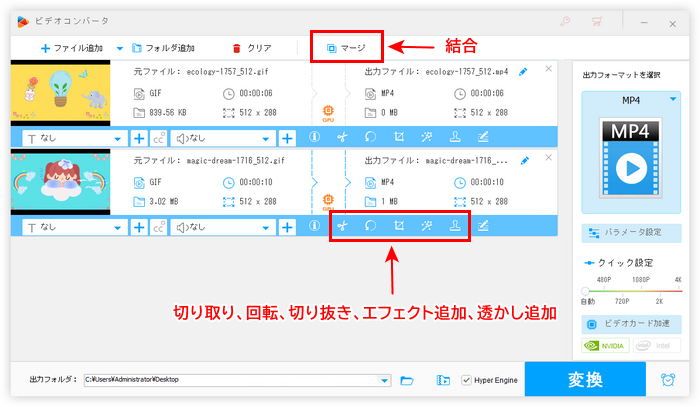Click the key registration icon

(565, 21)
